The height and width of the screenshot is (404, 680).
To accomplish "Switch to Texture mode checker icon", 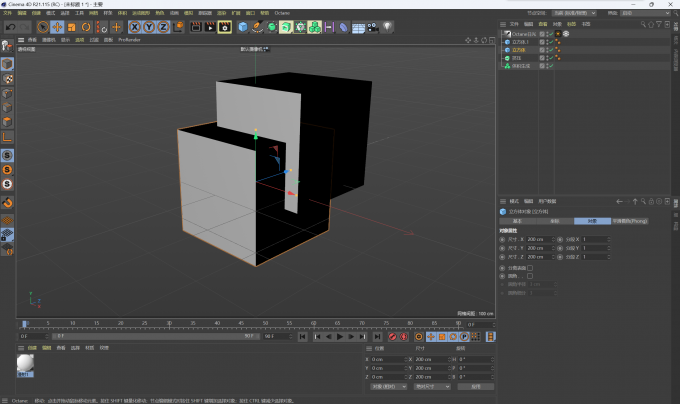I will click(7, 79).
